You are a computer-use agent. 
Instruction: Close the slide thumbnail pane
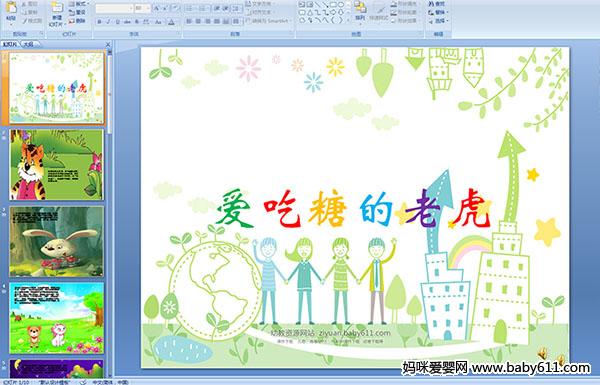(108, 44)
